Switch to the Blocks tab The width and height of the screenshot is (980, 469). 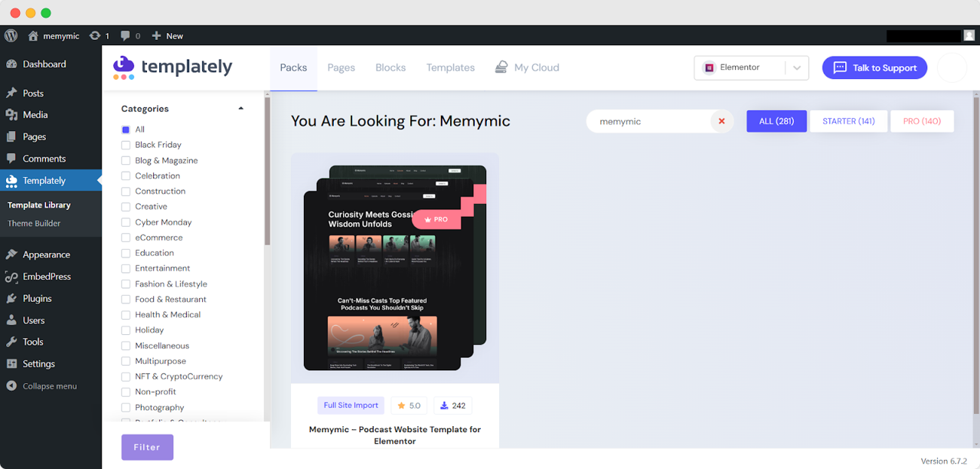click(390, 67)
